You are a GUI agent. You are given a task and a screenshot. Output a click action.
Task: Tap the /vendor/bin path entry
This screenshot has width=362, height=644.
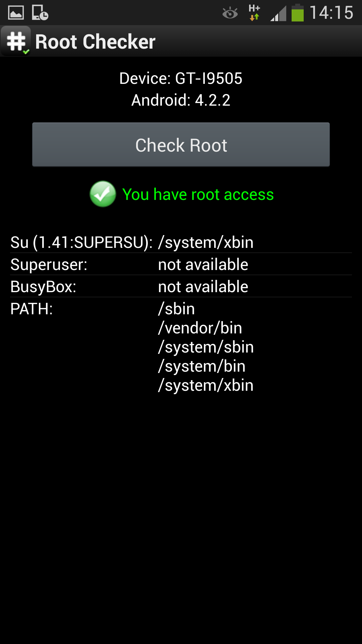pos(200,328)
